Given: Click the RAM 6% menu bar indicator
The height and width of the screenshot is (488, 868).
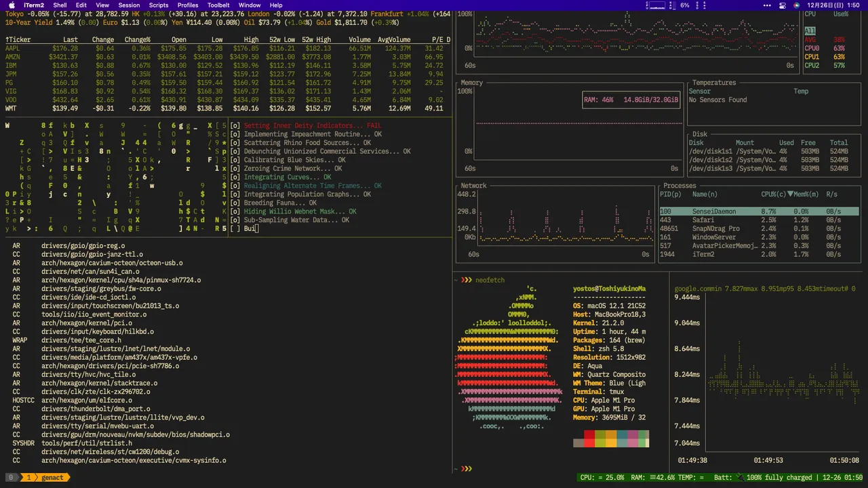Looking at the screenshot, I should 684,5.
